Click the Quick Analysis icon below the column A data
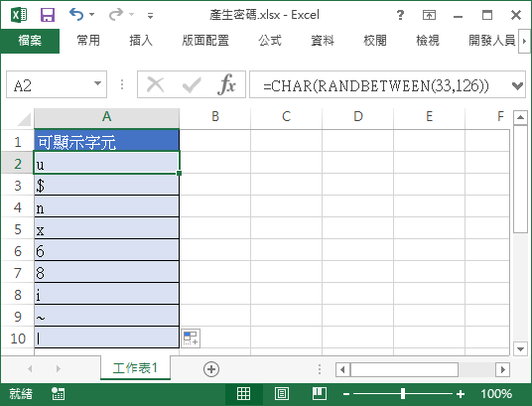The height and width of the screenshot is (406, 532). click(x=191, y=338)
